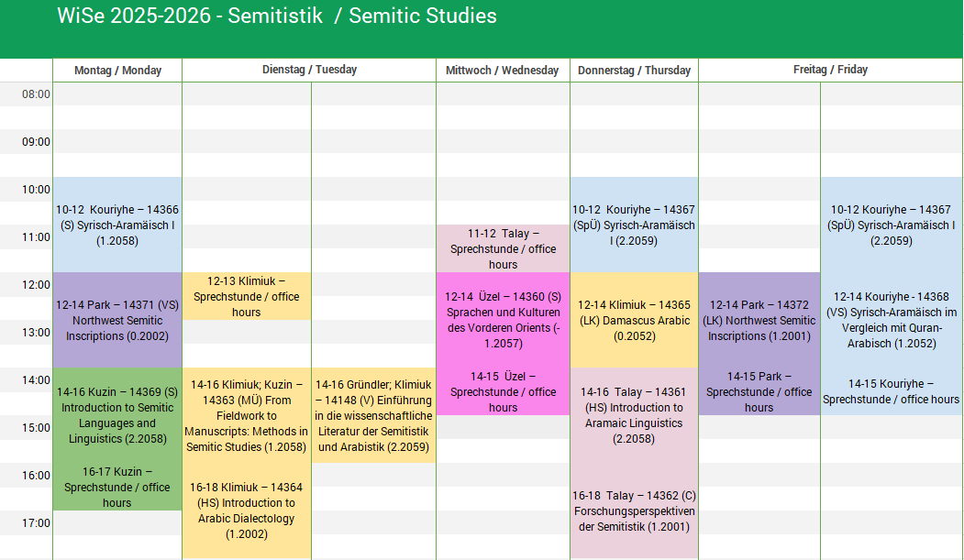Image resolution: width=964 pixels, height=560 pixels.
Task: Select Park's Friday Northwest Semitic Inscriptions course
Action: 759,320
